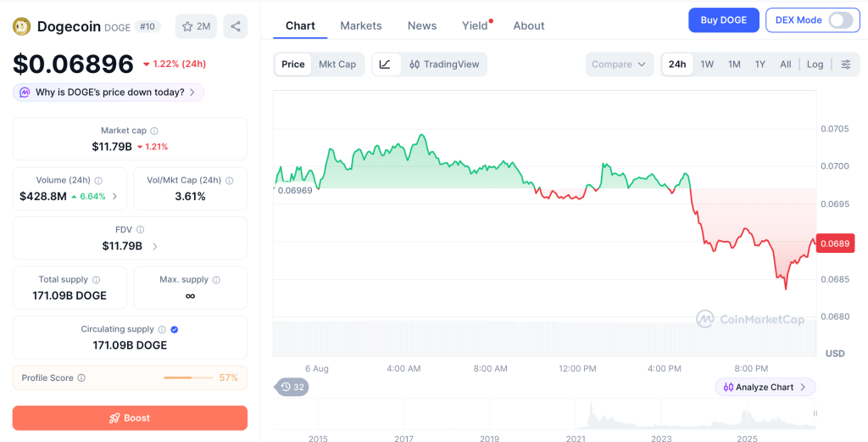Click the Buy DOGE button
868x442 pixels.
724,20
